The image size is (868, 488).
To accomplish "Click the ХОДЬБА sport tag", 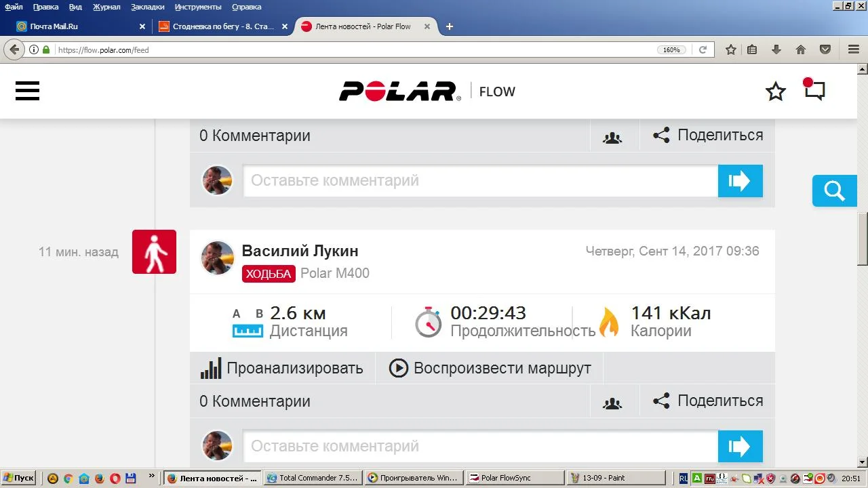I will click(269, 273).
